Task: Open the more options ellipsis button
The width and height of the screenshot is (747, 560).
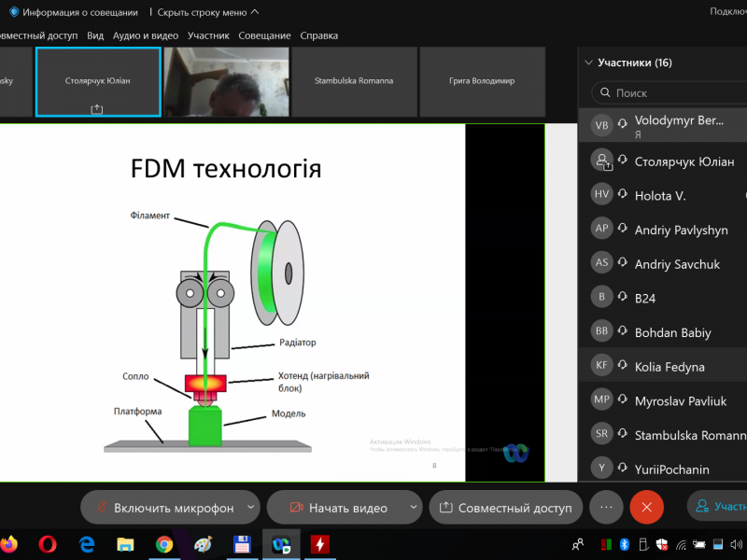Action: click(606, 507)
